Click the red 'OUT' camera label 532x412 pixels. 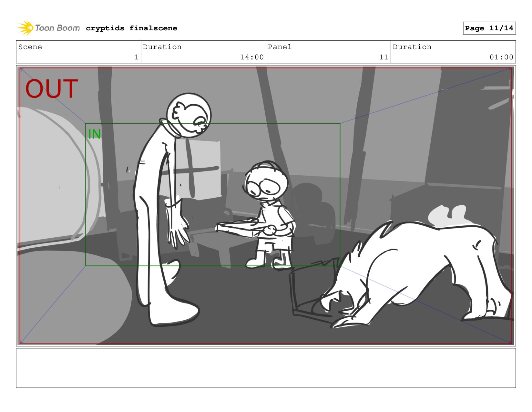pos(52,89)
